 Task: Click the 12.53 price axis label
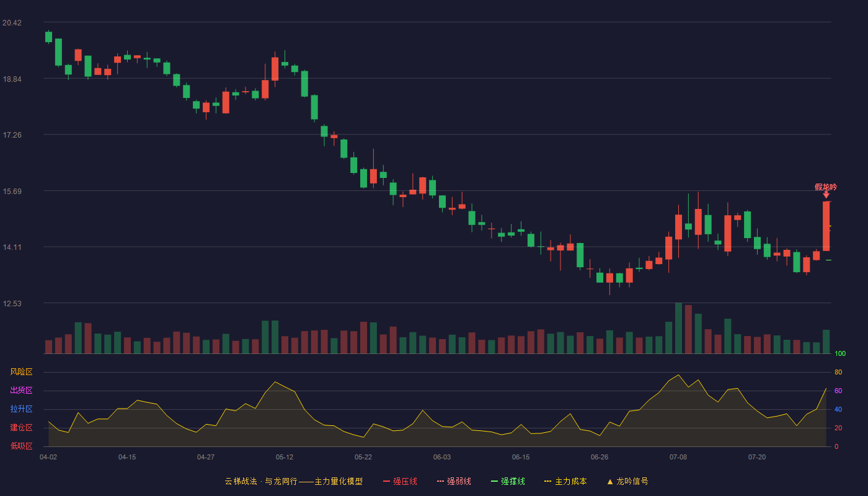12,304
